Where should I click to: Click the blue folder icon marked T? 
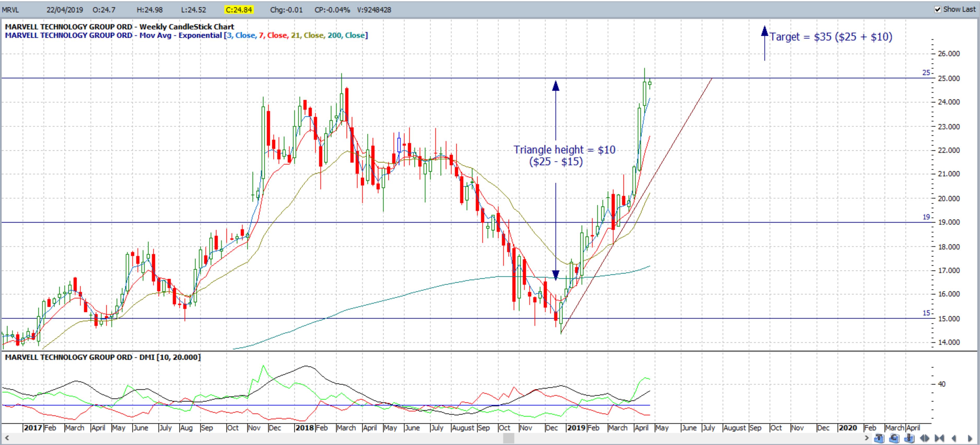tap(879, 438)
